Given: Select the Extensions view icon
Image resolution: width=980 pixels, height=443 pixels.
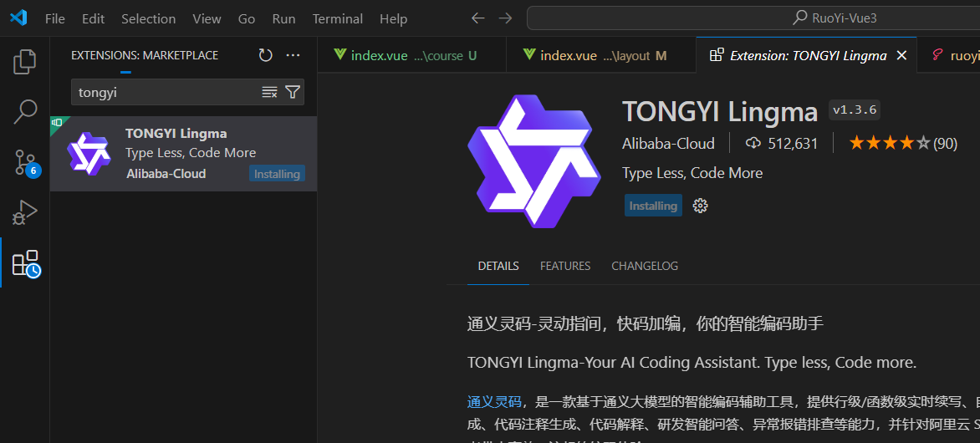Looking at the screenshot, I should pos(26,263).
